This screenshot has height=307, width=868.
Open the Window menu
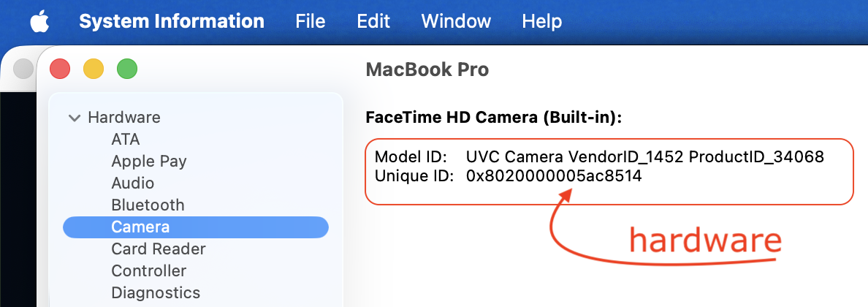[x=456, y=22]
